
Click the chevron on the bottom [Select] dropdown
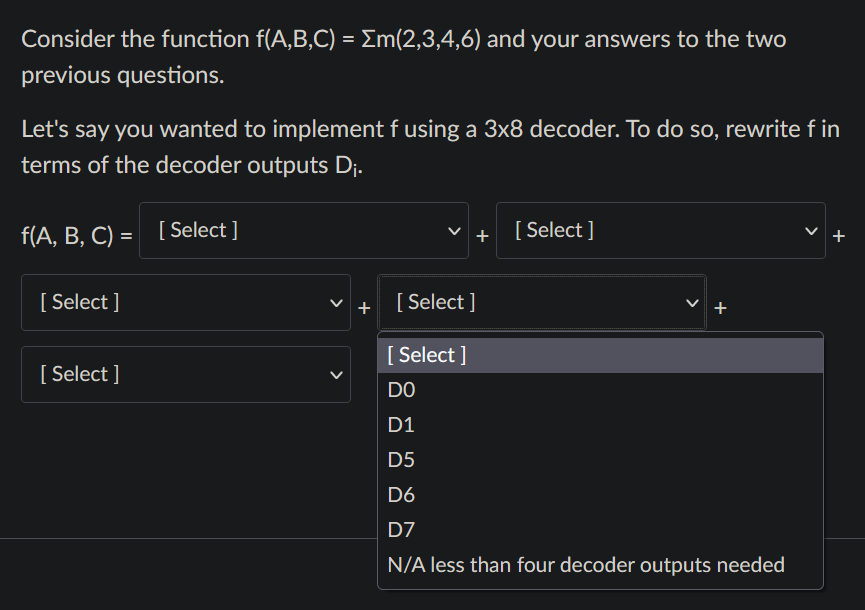click(337, 374)
